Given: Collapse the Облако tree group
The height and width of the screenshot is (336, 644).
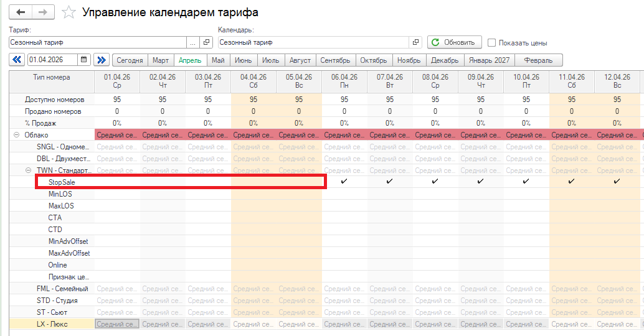Looking at the screenshot, I should click(16, 134).
